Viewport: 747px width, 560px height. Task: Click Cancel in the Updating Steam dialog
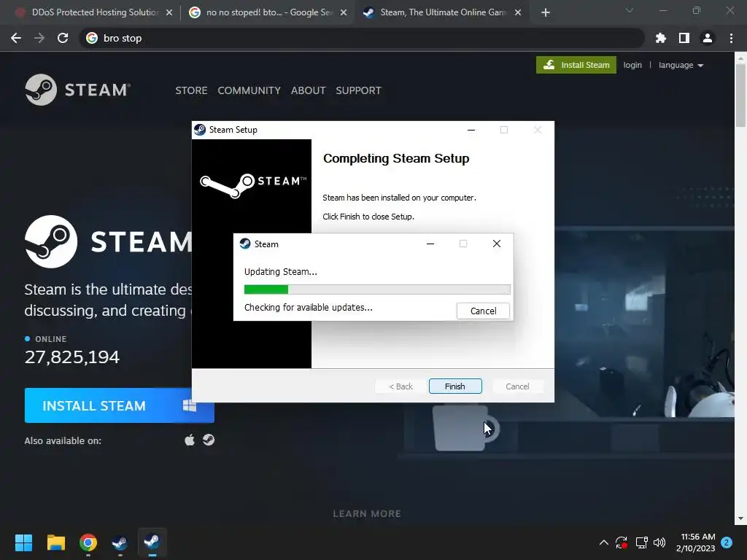point(483,311)
